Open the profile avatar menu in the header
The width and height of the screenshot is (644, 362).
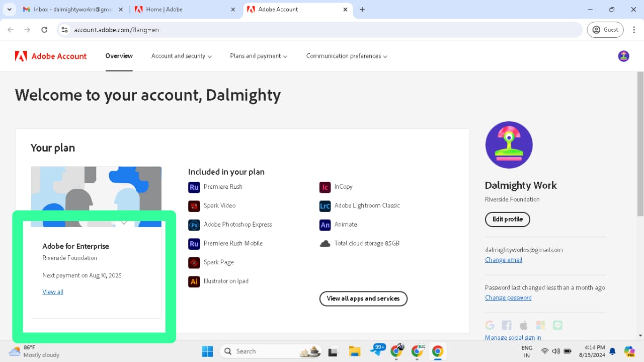(x=623, y=56)
